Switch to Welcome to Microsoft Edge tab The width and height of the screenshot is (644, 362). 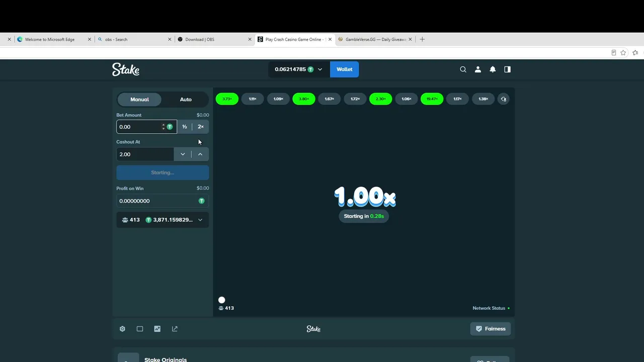[x=50, y=39]
